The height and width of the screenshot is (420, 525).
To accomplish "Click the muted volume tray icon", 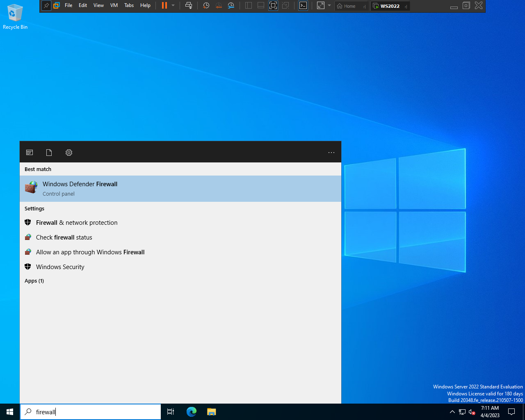I will tap(472, 412).
